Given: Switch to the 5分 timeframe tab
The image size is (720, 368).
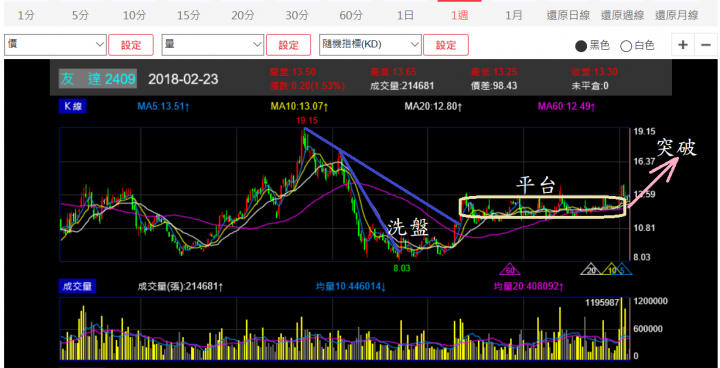Looking at the screenshot, I should click(x=80, y=15).
